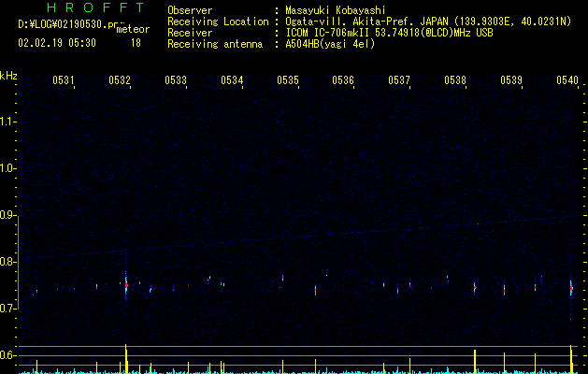Click the 1.0 frequency axis label
Viewport: 588px width, 374px height.
tap(8, 168)
